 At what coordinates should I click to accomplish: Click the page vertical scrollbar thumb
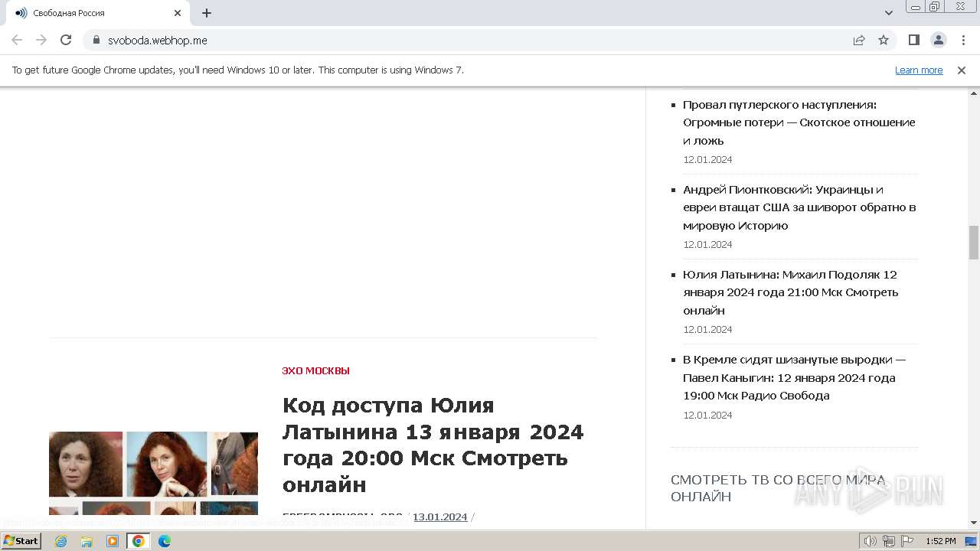coord(974,243)
